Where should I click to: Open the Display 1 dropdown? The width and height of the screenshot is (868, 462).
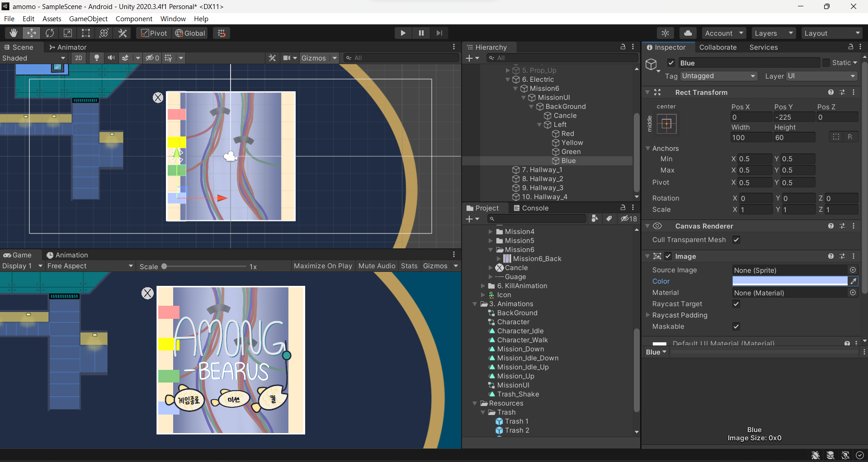[x=22, y=266]
